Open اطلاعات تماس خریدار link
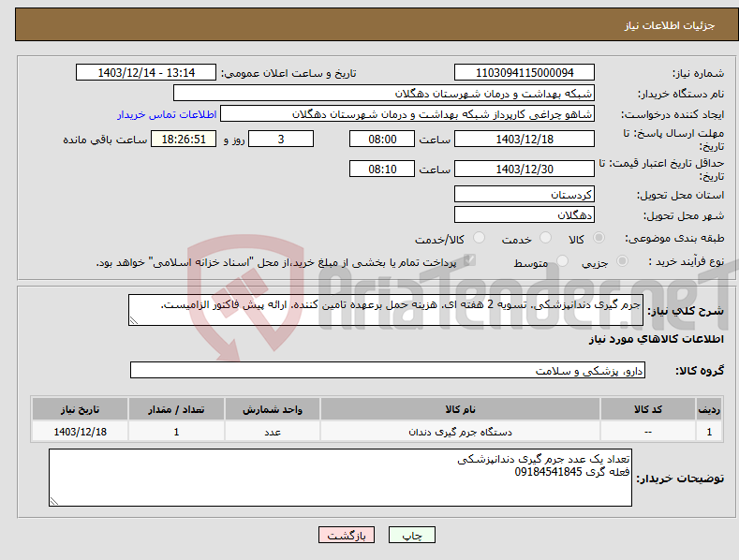This screenshot has width=739, height=560. point(167,114)
